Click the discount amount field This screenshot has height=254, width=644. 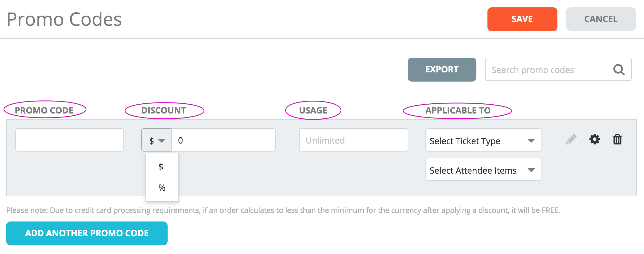click(x=223, y=140)
